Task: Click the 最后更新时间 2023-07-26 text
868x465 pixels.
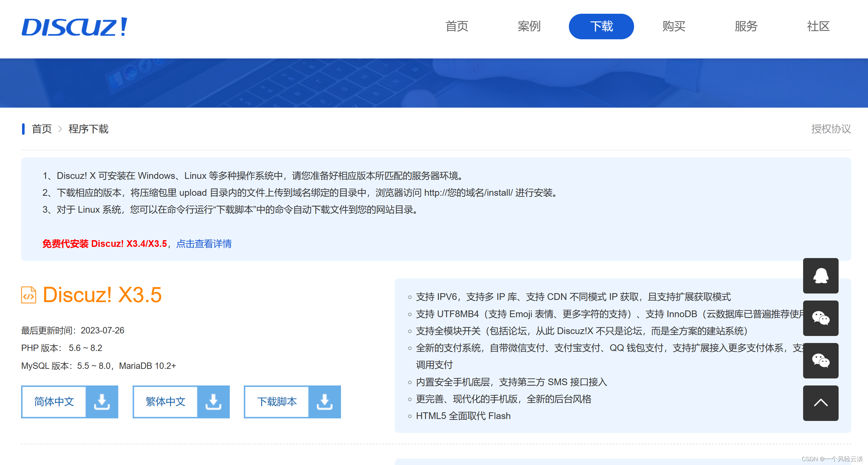Action: tap(73, 331)
